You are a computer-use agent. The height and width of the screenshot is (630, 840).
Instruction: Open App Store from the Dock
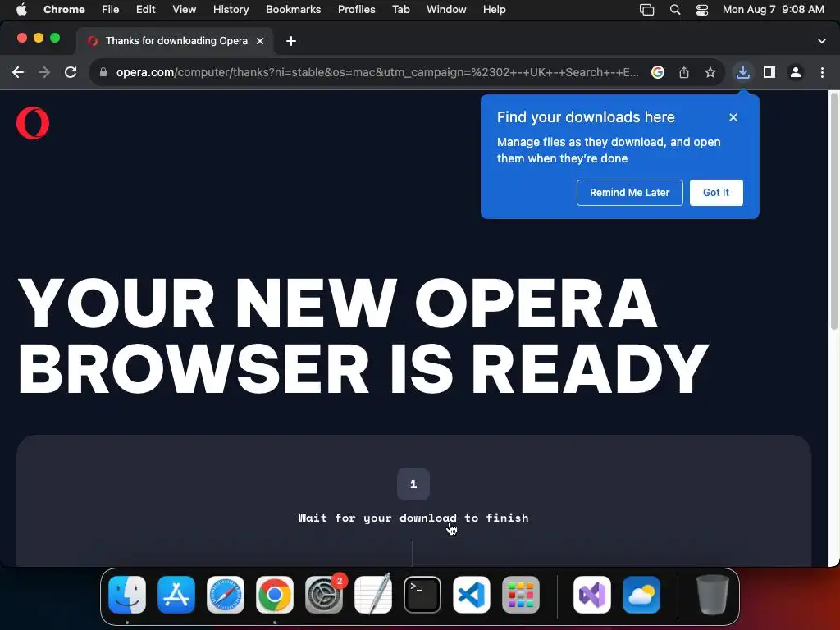point(176,596)
